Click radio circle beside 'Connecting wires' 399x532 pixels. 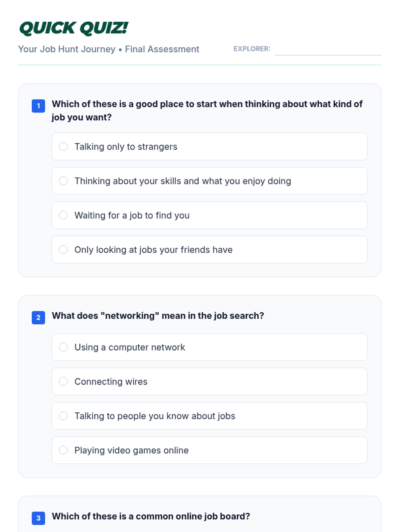(x=63, y=381)
